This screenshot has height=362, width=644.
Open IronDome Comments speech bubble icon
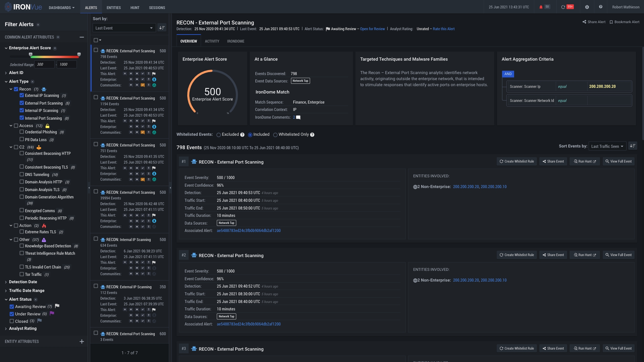pos(298,118)
